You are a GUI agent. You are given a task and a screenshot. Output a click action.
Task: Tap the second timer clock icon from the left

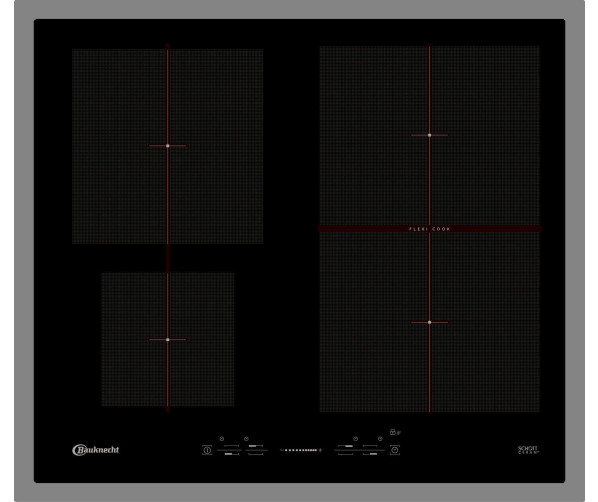(246, 439)
